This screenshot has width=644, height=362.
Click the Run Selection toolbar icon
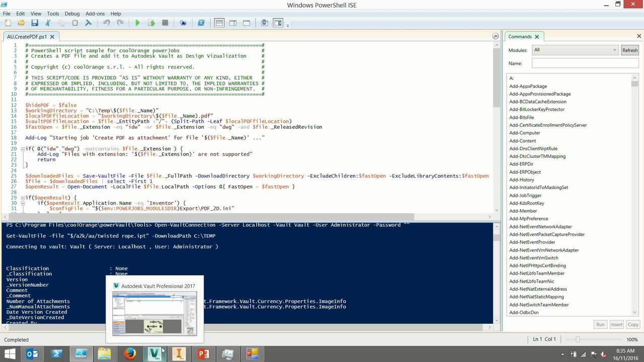[151, 23]
